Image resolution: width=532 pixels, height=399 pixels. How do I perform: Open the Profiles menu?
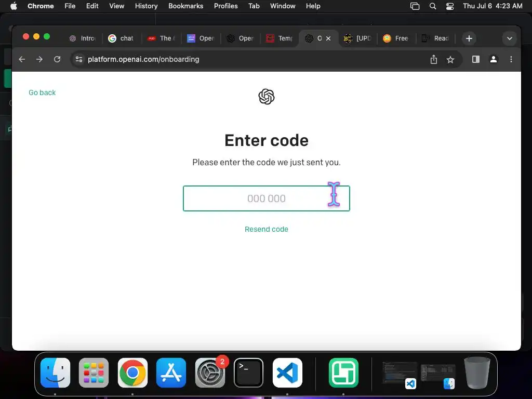click(225, 6)
